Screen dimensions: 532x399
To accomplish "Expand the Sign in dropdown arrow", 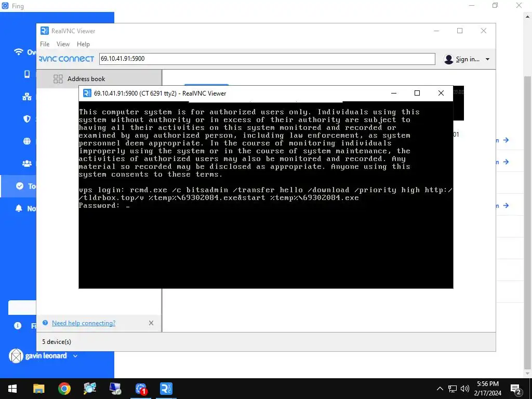I will [487, 59].
